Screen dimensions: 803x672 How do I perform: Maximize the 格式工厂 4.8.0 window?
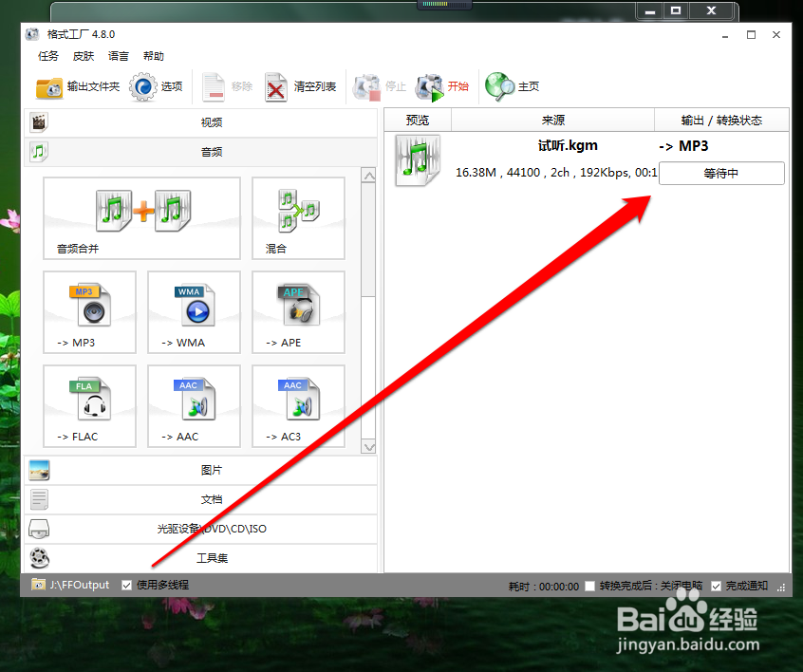coord(751,35)
